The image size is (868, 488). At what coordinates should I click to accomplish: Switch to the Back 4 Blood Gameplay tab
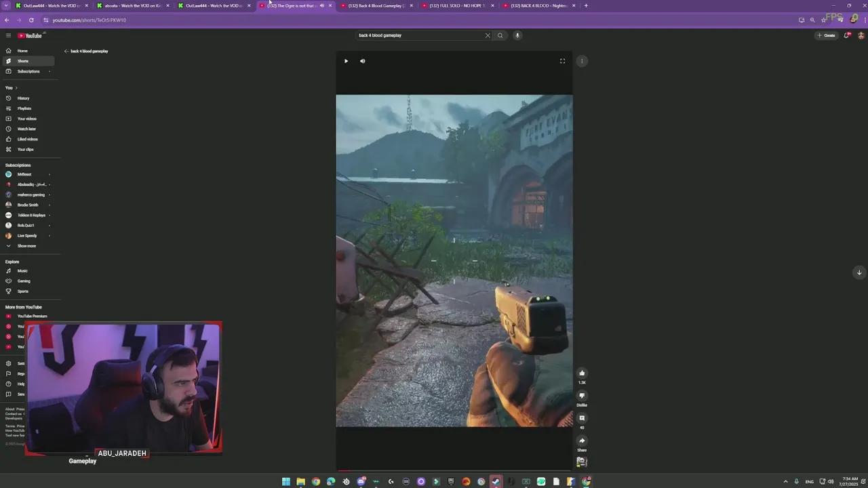376,5
